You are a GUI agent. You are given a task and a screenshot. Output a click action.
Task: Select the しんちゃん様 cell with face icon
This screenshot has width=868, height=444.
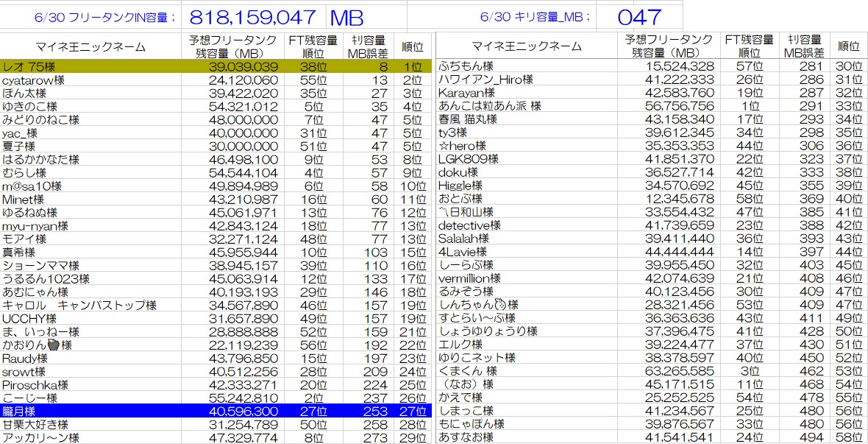(526, 304)
